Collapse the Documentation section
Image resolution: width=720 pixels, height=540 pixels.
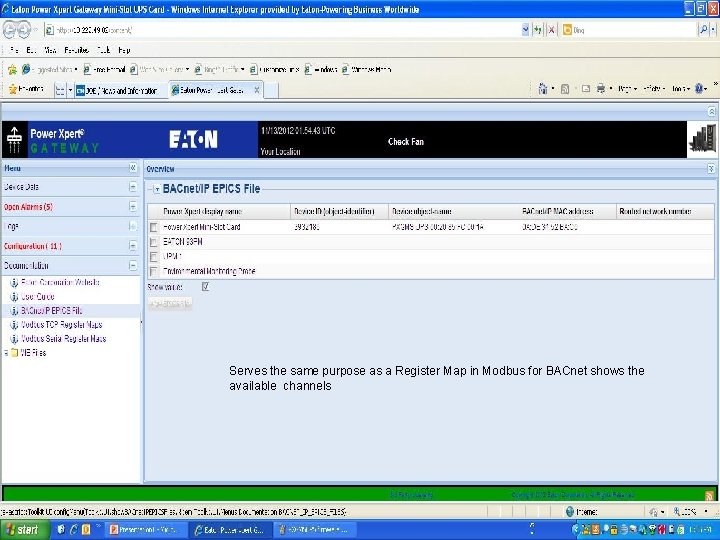pyautogui.click(x=132, y=265)
